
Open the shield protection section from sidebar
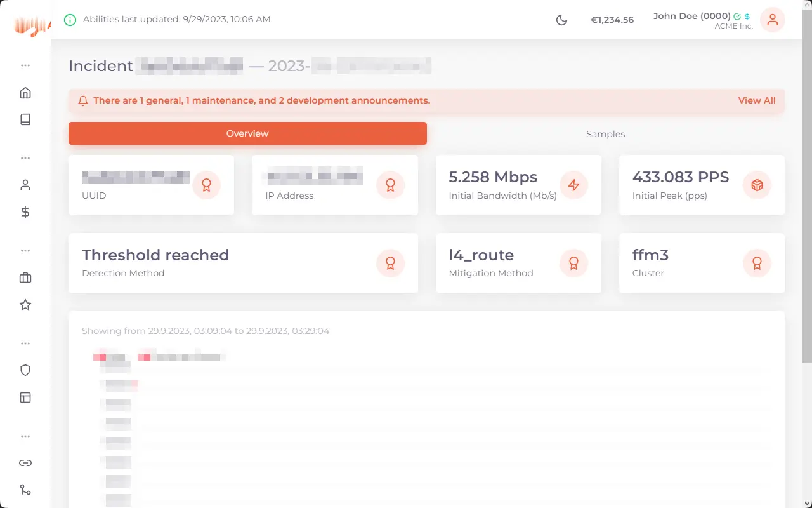tap(25, 370)
